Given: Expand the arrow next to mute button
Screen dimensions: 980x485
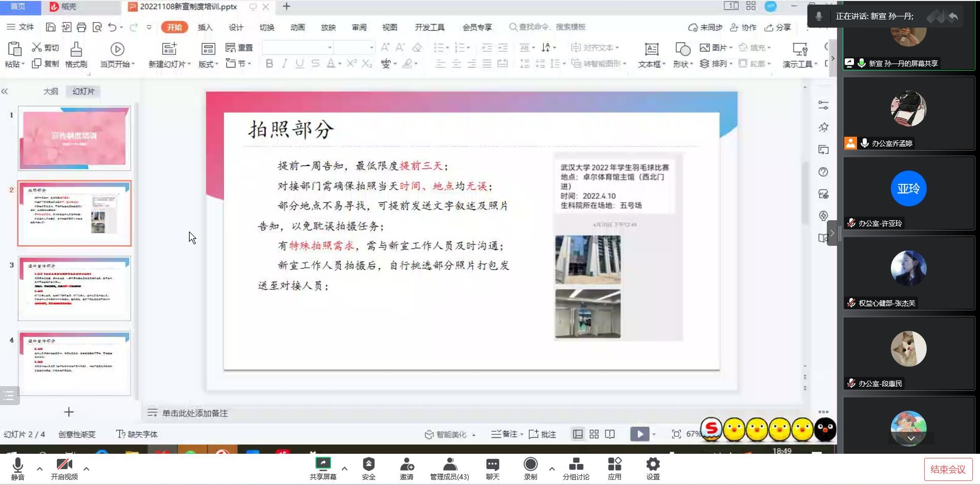Looking at the screenshot, I should [39, 469].
